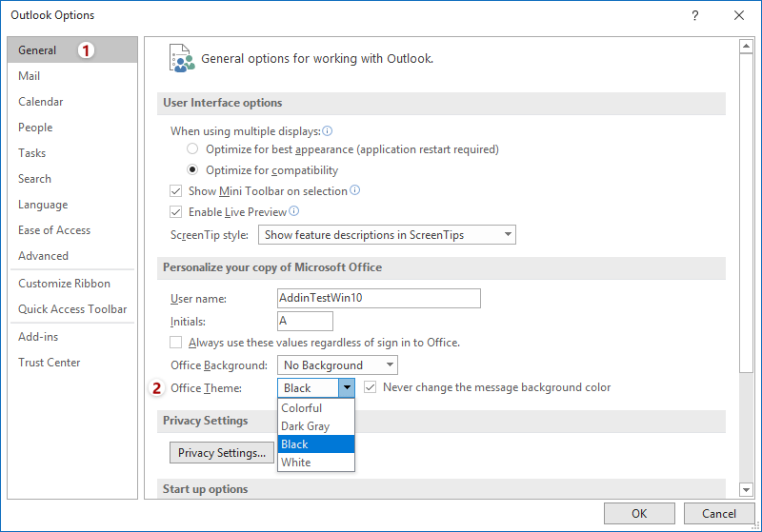Viewport: 762px width, 532px height.
Task: Click the scrollbar up arrow
Action: tap(746, 46)
